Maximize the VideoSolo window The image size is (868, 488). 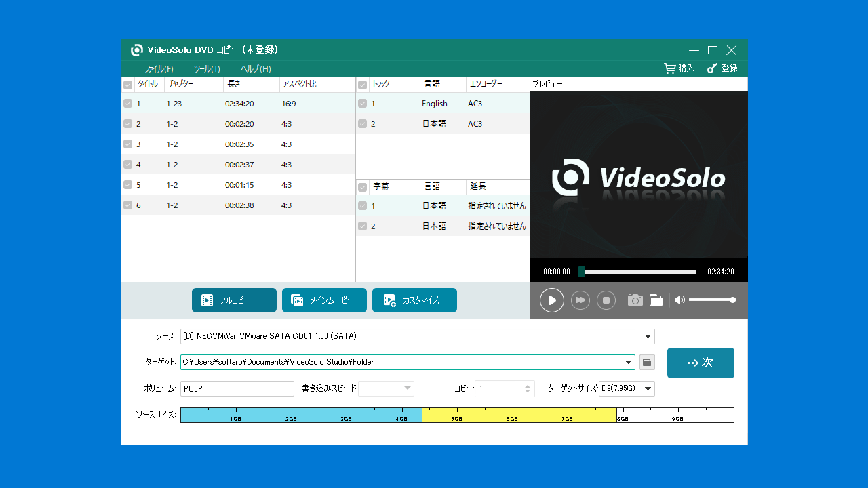pos(713,50)
